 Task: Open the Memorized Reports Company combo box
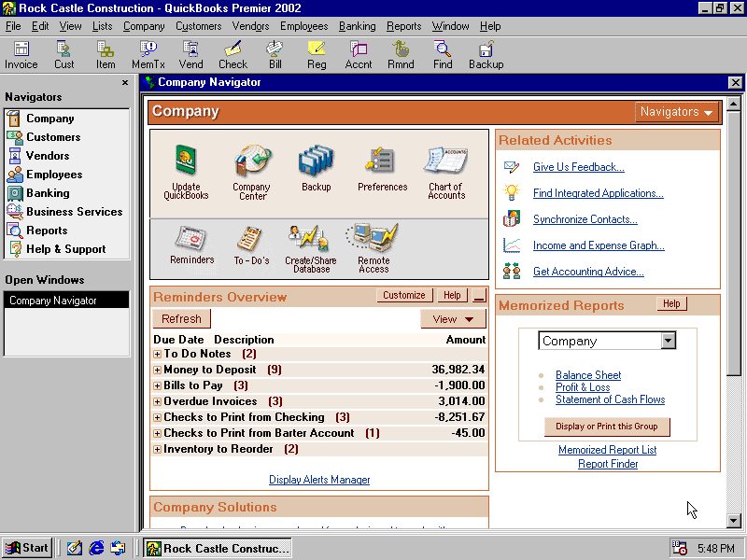point(607,341)
